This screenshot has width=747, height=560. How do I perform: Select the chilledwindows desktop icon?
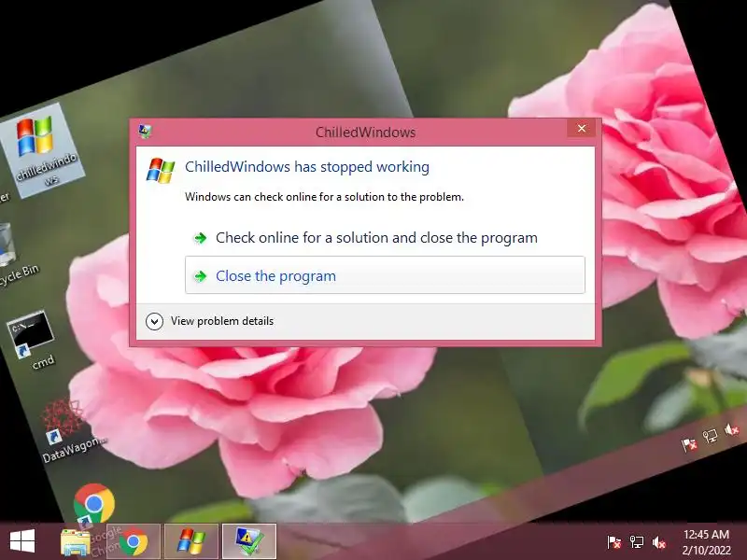pyautogui.click(x=40, y=150)
